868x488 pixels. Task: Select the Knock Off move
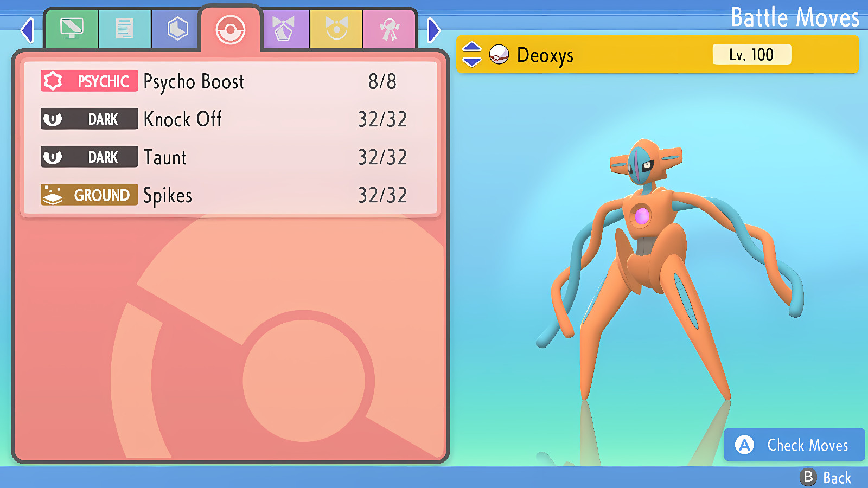[x=231, y=119]
